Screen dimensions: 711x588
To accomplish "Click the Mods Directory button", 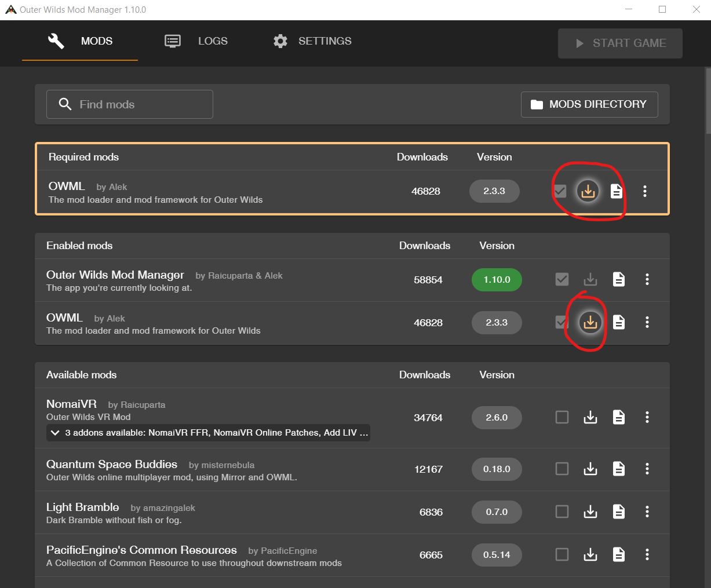I will [589, 104].
